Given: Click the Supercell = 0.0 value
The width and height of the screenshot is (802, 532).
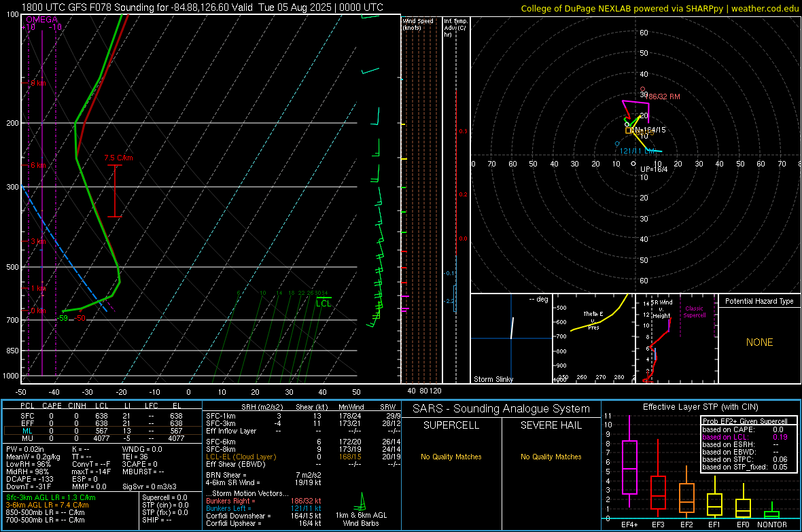Looking at the screenshot, I should pyautogui.click(x=164, y=497).
